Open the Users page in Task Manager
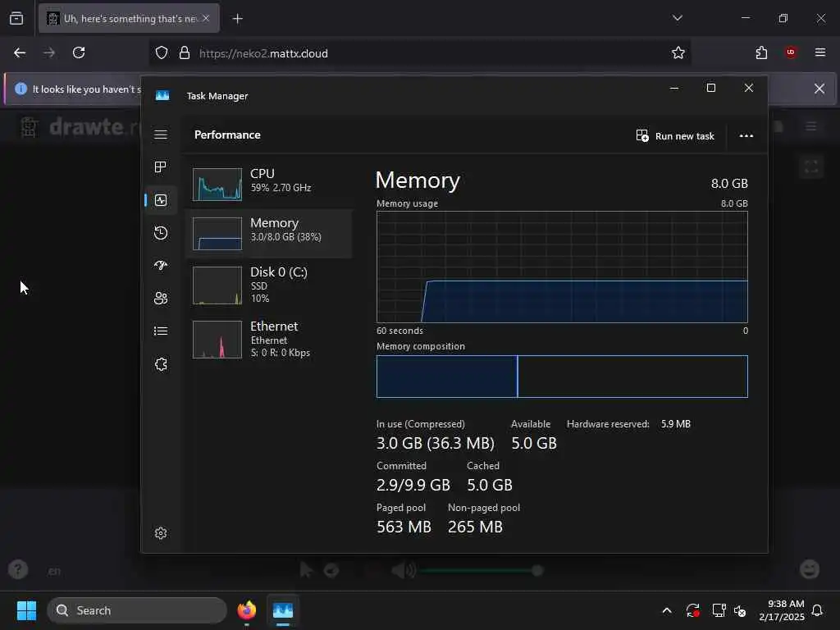This screenshot has height=630, width=840. [161, 299]
